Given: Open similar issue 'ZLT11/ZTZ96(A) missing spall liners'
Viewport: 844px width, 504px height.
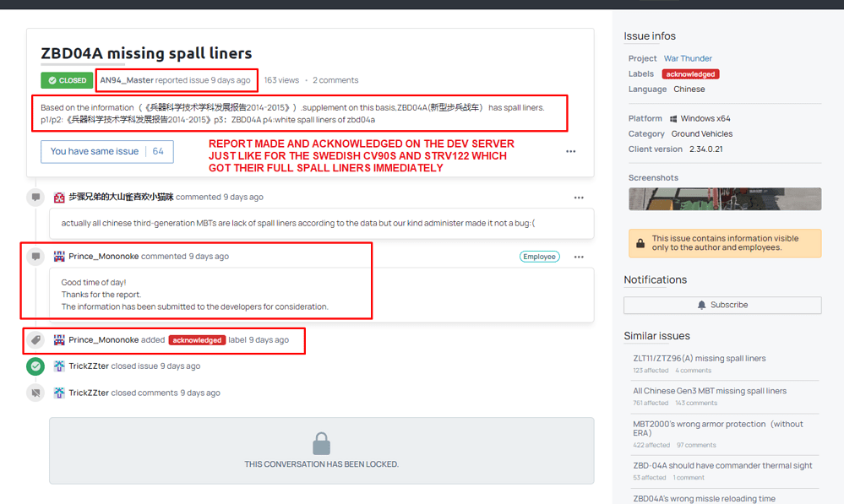Looking at the screenshot, I should tap(699, 358).
